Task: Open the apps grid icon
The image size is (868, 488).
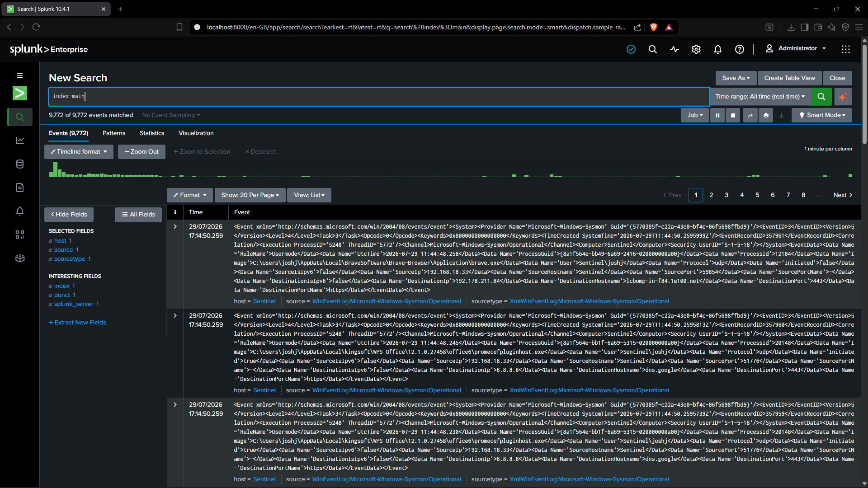Action: click(x=846, y=49)
